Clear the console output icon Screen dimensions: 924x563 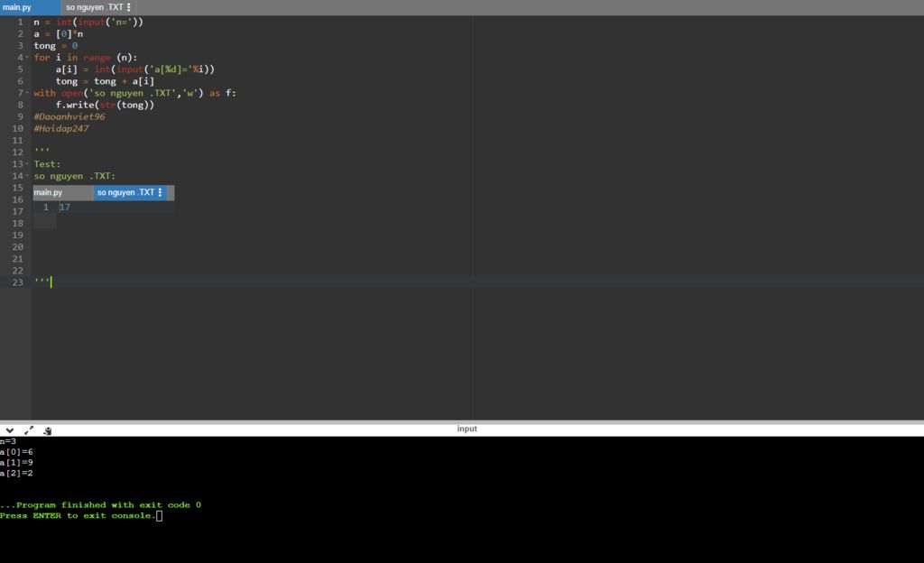48,430
